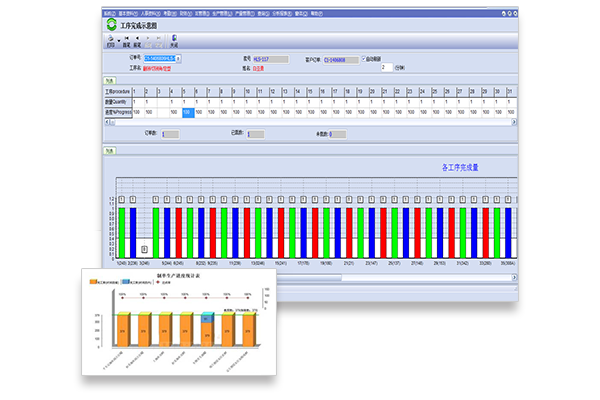Toggle the 自动刷新 auto-refresh checkbox

[364, 59]
